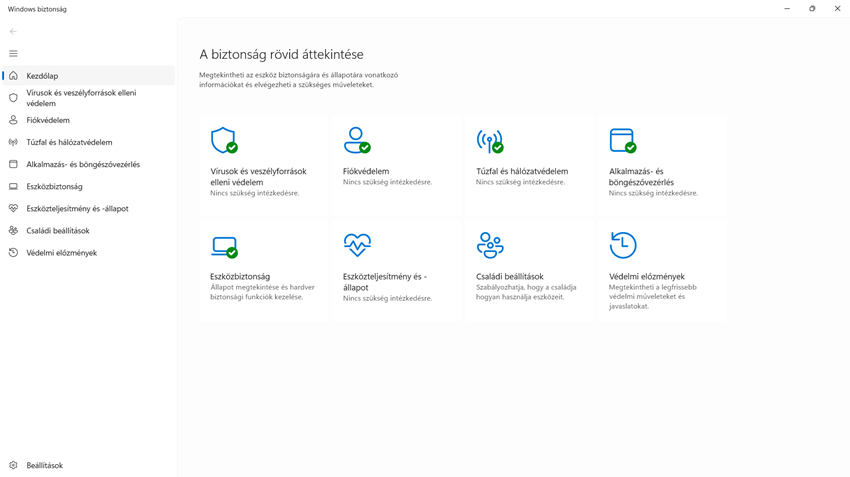
Task: Open Vírusok és veszélyforrások elleni védelem sidebar item
Action: click(x=89, y=98)
